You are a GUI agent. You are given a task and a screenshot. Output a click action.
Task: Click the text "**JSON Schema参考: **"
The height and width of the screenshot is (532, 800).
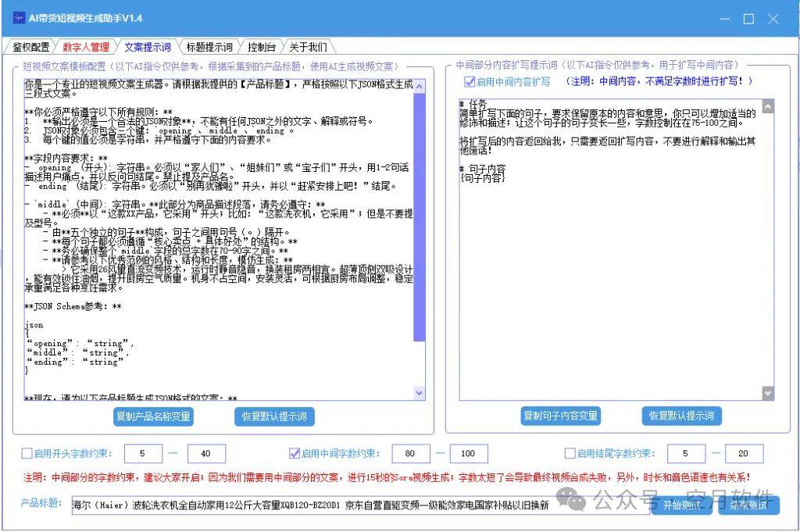point(73,306)
